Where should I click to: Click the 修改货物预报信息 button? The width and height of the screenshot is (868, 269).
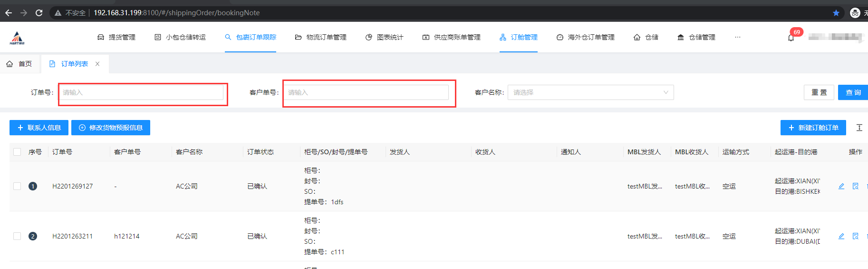tap(111, 128)
